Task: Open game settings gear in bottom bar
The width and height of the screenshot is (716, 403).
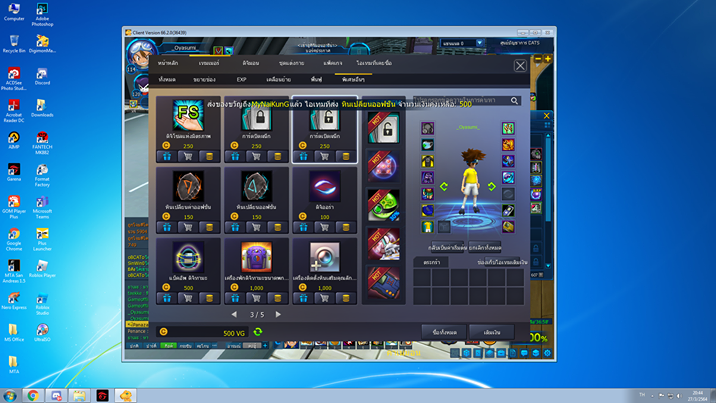Action: [547, 353]
